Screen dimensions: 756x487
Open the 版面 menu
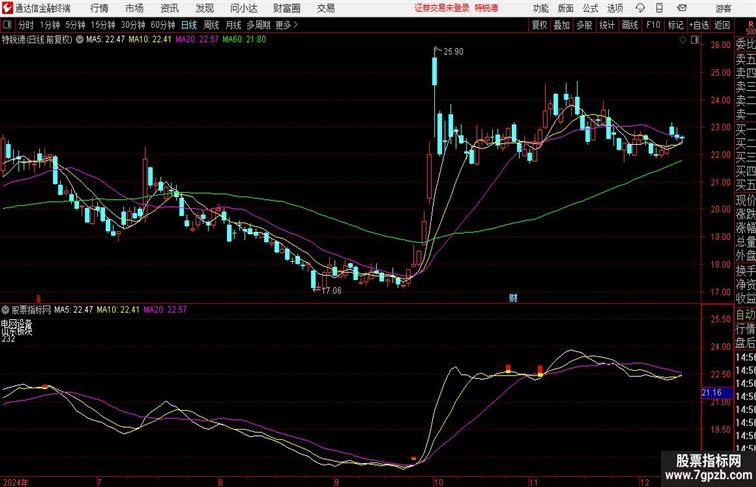pos(566,8)
